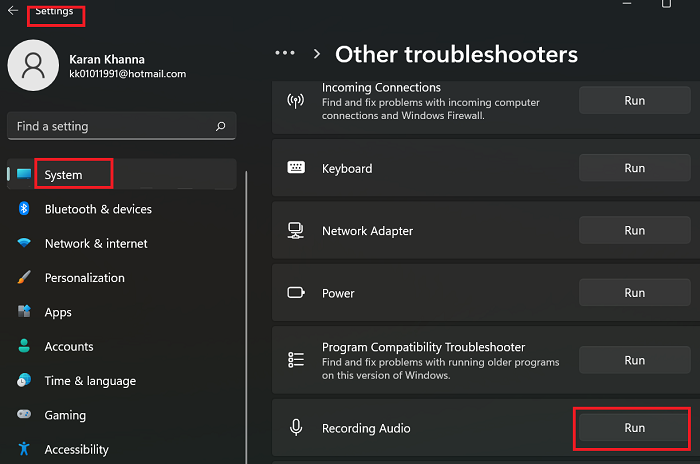Viewport: 700px width, 464px height.
Task: Run the Power troubleshooter
Action: tap(634, 293)
